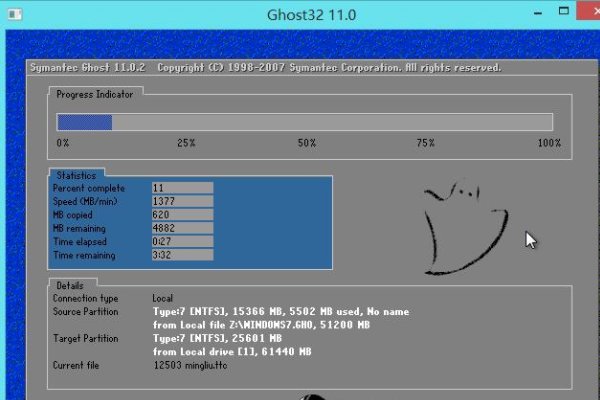The height and width of the screenshot is (400, 600).
Task: Click the Z:\WINDOWS7.GHO source file line
Action: (261, 325)
